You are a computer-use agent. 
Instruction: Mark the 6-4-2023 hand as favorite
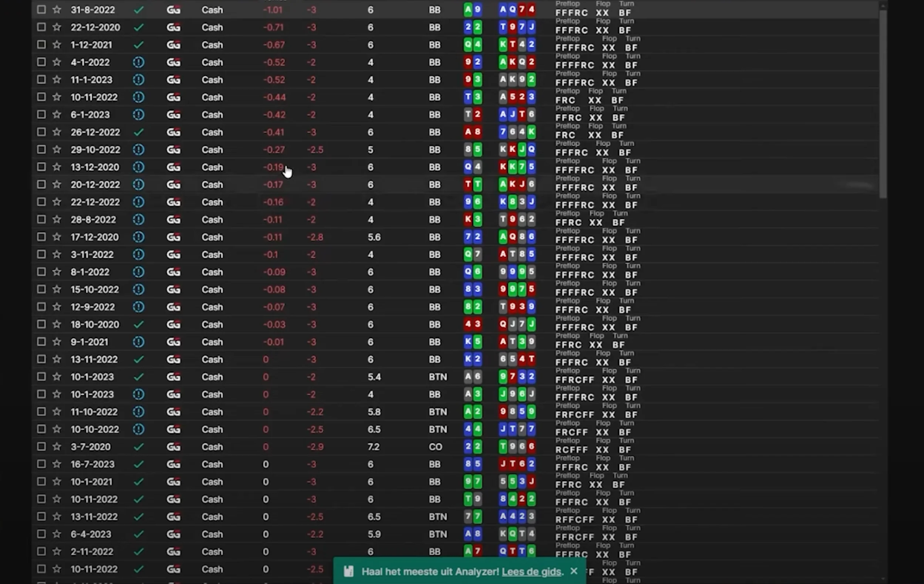(x=57, y=534)
